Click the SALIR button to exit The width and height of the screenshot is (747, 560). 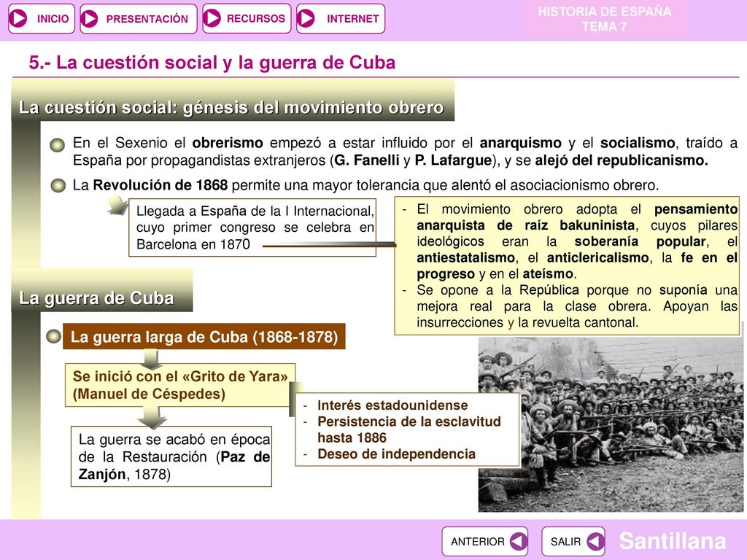click(573, 542)
